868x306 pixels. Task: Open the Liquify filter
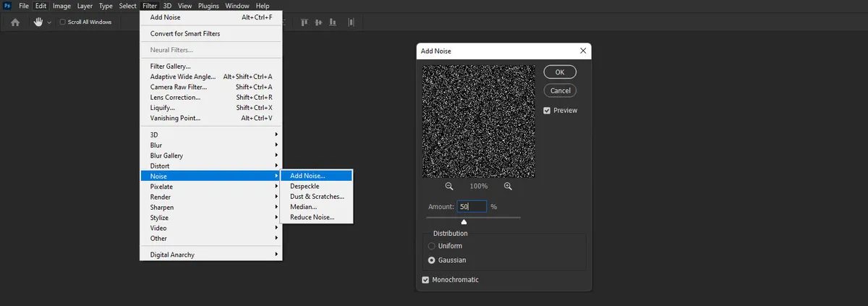click(210, 108)
